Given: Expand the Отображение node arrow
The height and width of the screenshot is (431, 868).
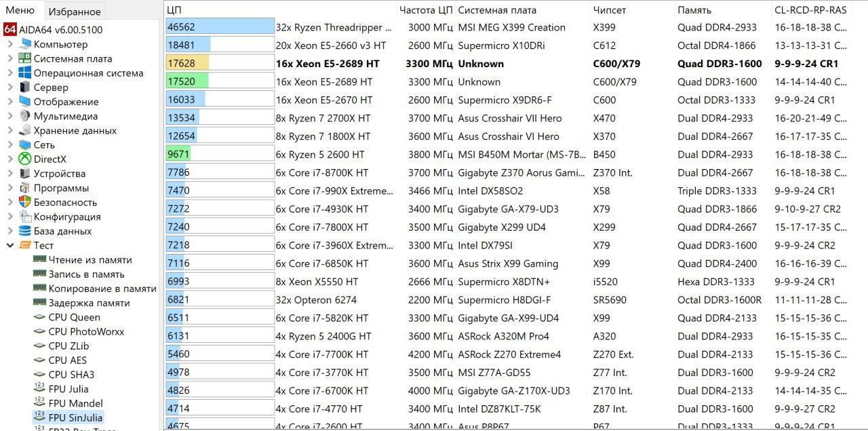Looking at the screenshot, I should [x=10, y=102].
